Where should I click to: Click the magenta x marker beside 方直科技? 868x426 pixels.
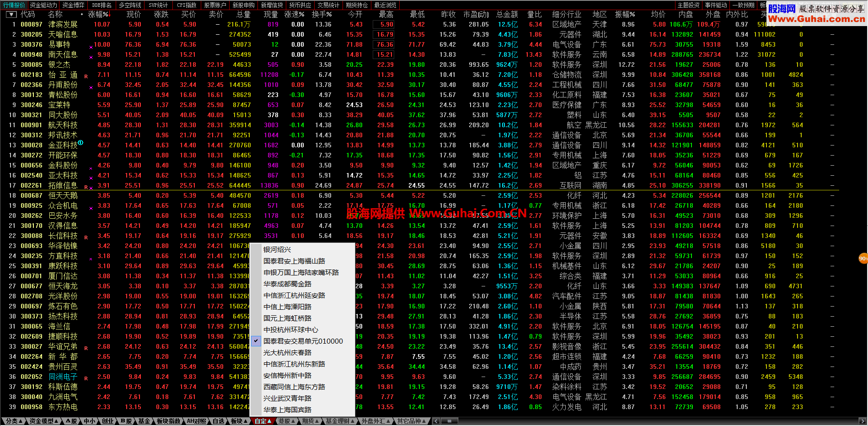coord(91,259)
